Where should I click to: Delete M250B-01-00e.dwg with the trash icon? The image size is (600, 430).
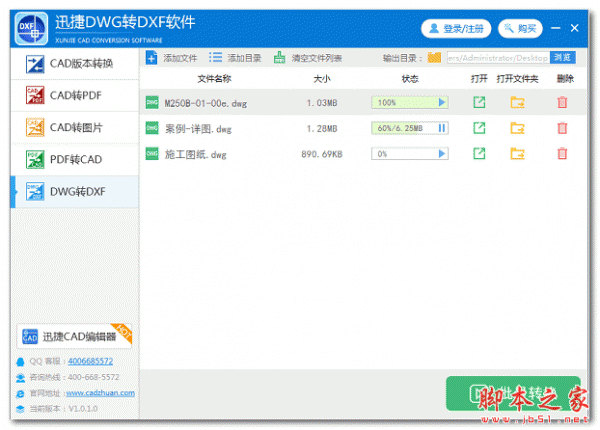(562, 102)
